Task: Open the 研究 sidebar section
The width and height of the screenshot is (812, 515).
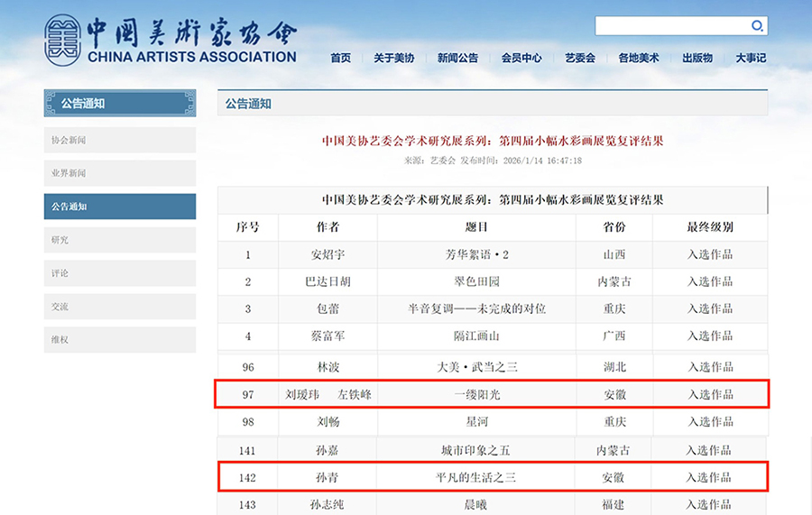Action: coord(120,240)
